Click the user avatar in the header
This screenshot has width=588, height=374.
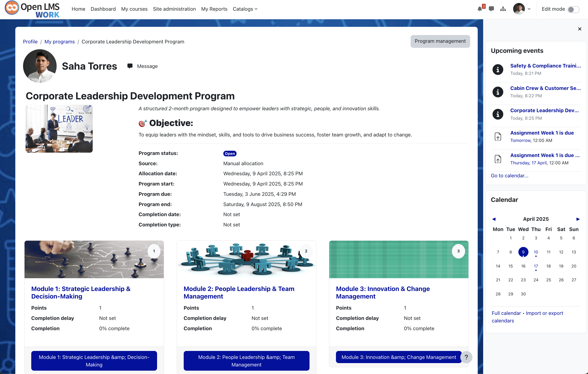point(519,9)
